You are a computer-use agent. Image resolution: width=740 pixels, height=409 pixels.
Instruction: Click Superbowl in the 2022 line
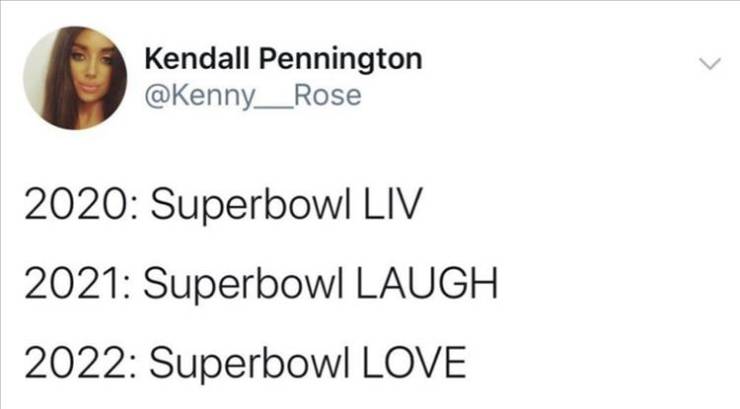point(250,364)
